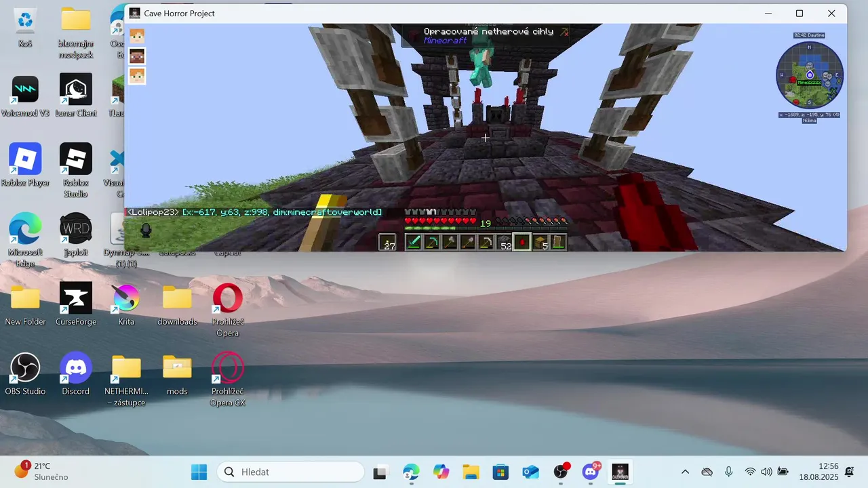This screenshot has width=868, height=488.
Task: Open the downloads folder on the desktop
Action: pos(177,304)
